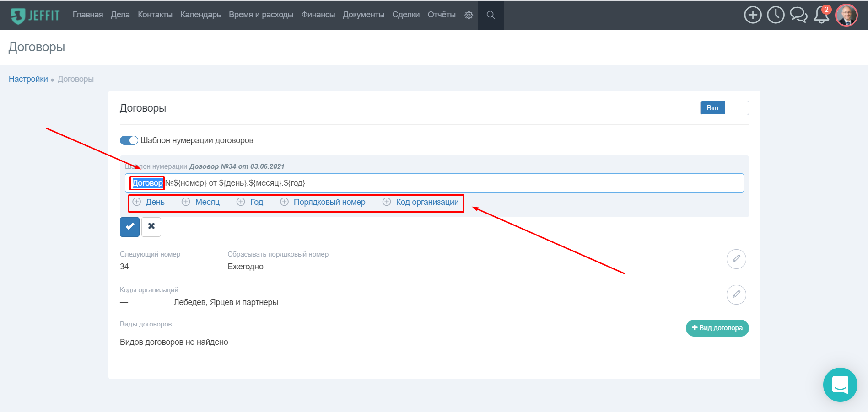Toggle the contract numbering template switch
Viewport: 868px width, 412px height.
[x=129, y=140]
